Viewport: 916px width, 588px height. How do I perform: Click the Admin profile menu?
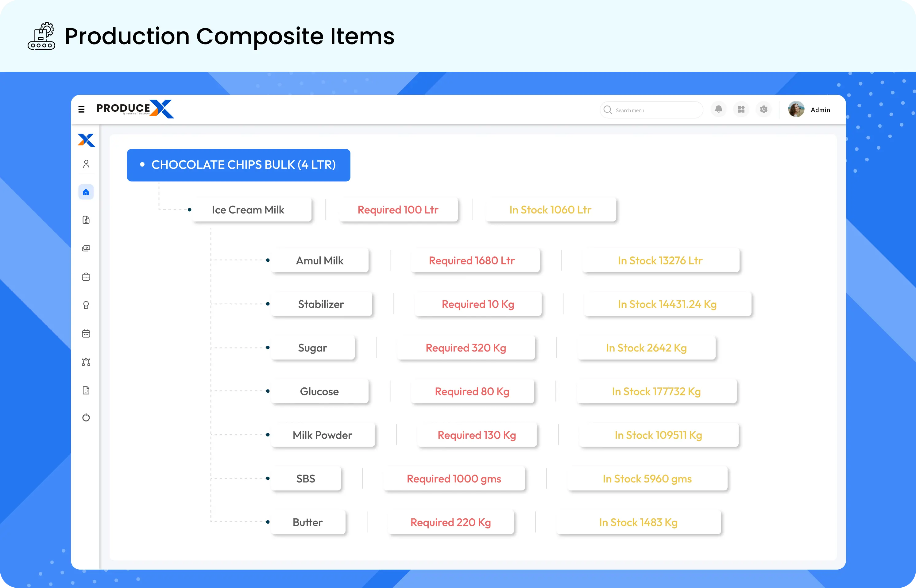810,110
